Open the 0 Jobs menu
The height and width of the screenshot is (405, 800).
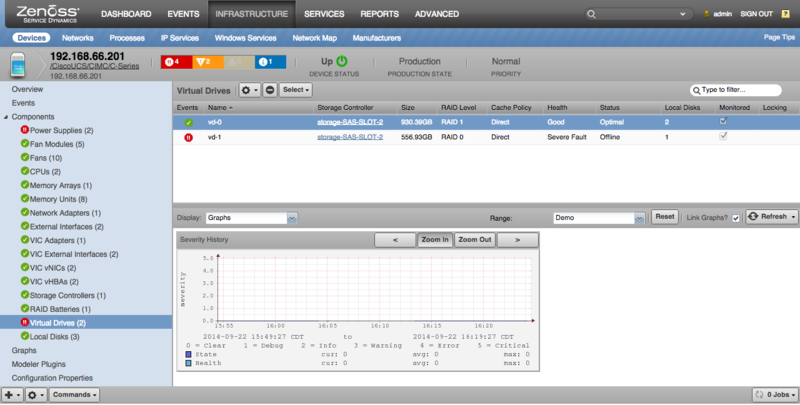(x=775, y=395)
